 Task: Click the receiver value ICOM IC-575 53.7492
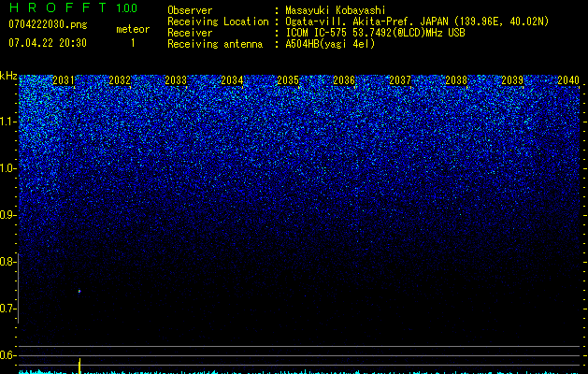[375, 33]
